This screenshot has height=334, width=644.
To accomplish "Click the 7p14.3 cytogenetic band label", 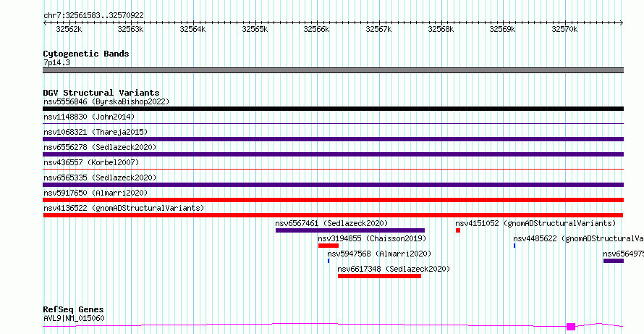I will [56, 62].
